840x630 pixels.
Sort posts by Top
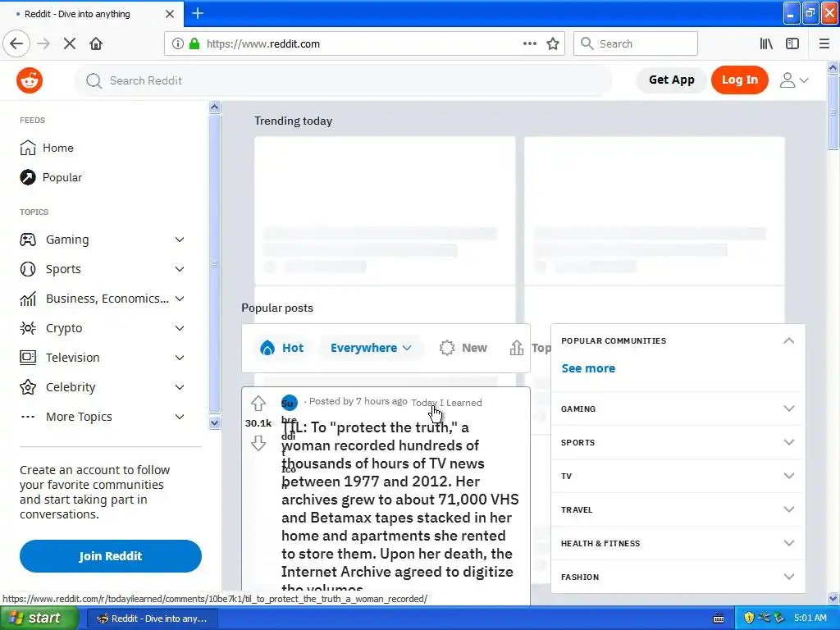(x=530, y=348)
